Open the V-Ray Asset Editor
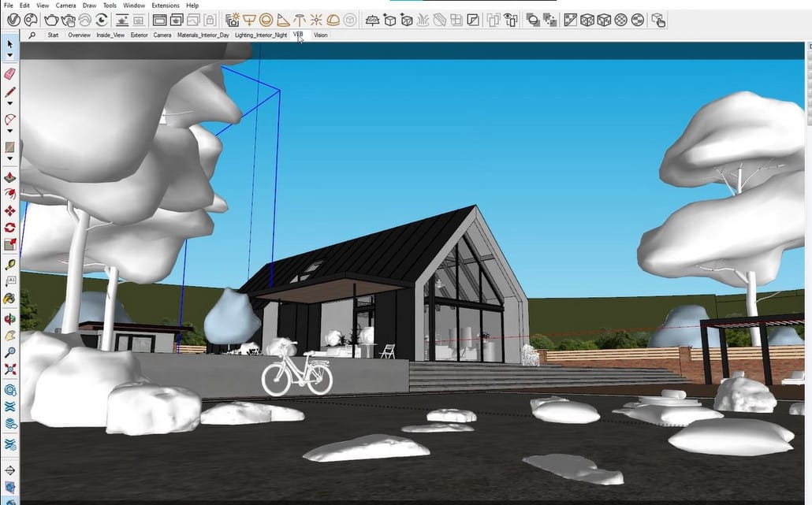 pyautogui.click(x=13, y=20)
